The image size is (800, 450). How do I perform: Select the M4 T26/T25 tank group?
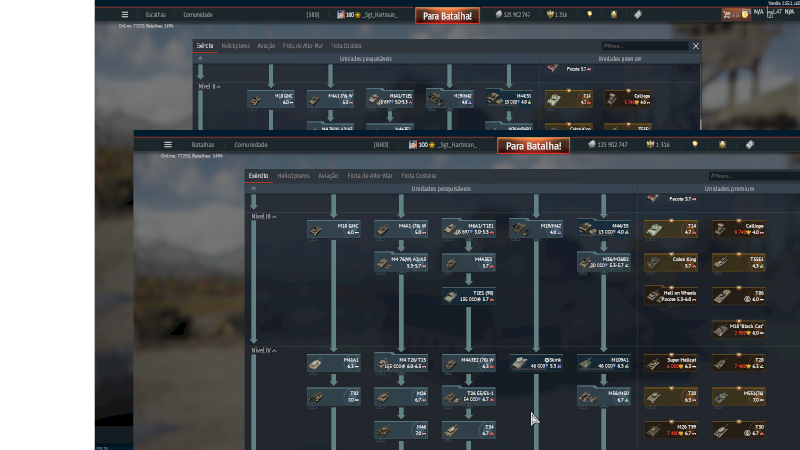click(x=401, y=363)
